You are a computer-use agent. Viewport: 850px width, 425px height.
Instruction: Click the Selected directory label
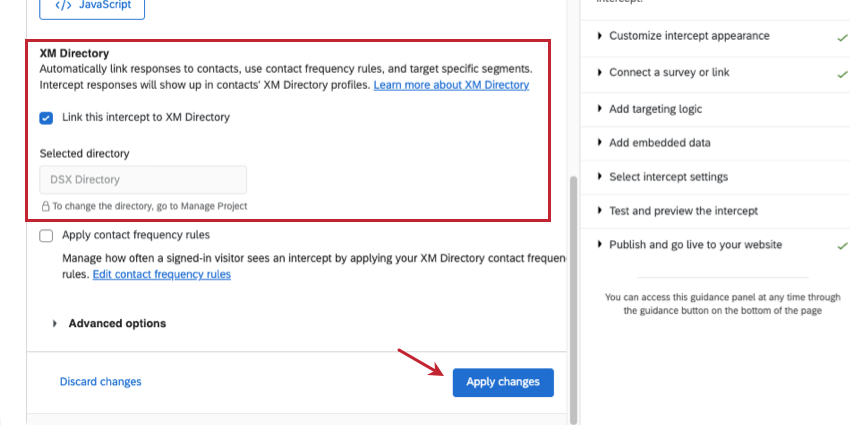click(85, 153)
